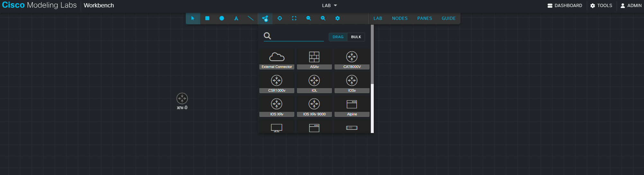Open the LAB dropdown in header
Viewport: 644px width, 175px height.
click(x=330, y=5)
